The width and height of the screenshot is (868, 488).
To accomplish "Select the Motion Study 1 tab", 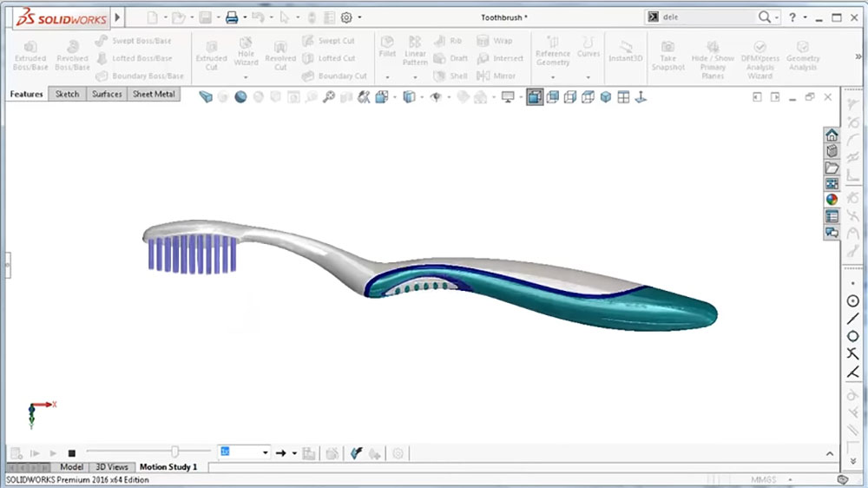I will coord(168,467).
